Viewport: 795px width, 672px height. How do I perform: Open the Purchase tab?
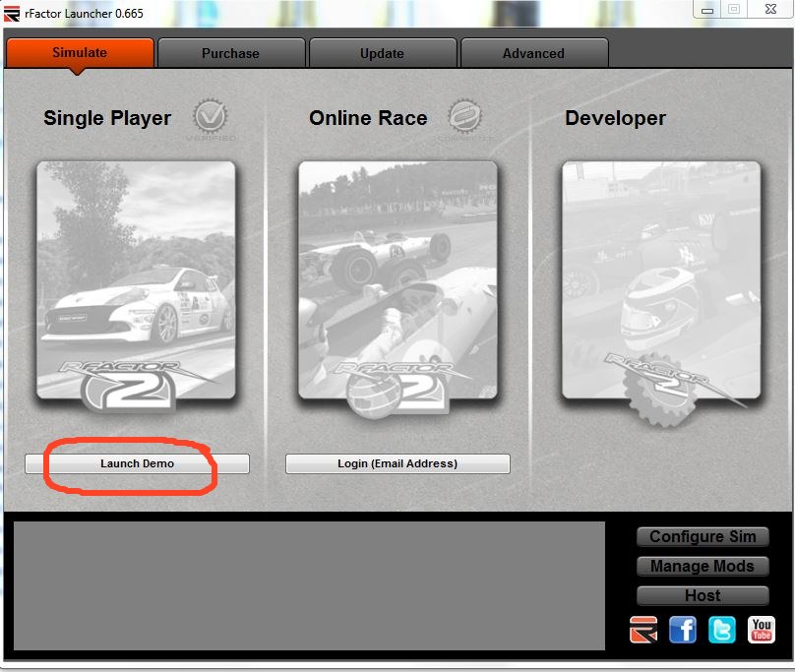pyautogui.click(x=230, y=53)
